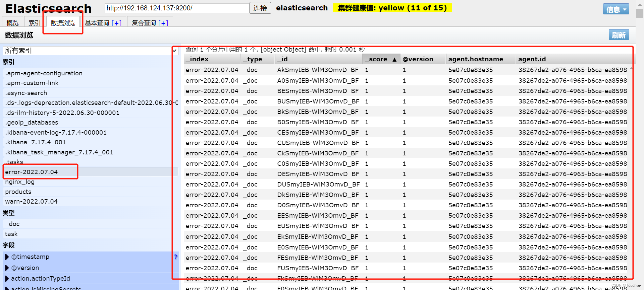The height and width of the screenshot is (290, 644).
Task: Click the help question mark beside @timestamp
Action: coord(176,257)
